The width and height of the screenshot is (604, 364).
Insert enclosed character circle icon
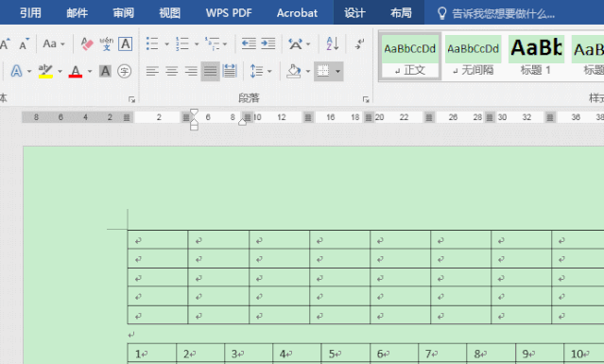point(124,71)
